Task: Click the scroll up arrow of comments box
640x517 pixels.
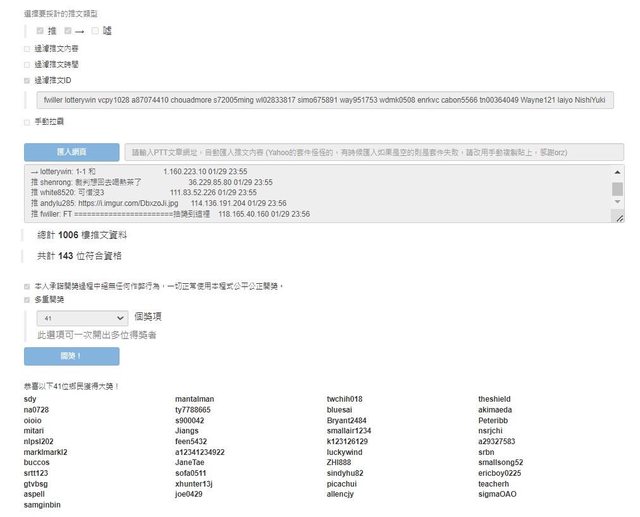Action: pyautogui.click(x=617, y=172)
